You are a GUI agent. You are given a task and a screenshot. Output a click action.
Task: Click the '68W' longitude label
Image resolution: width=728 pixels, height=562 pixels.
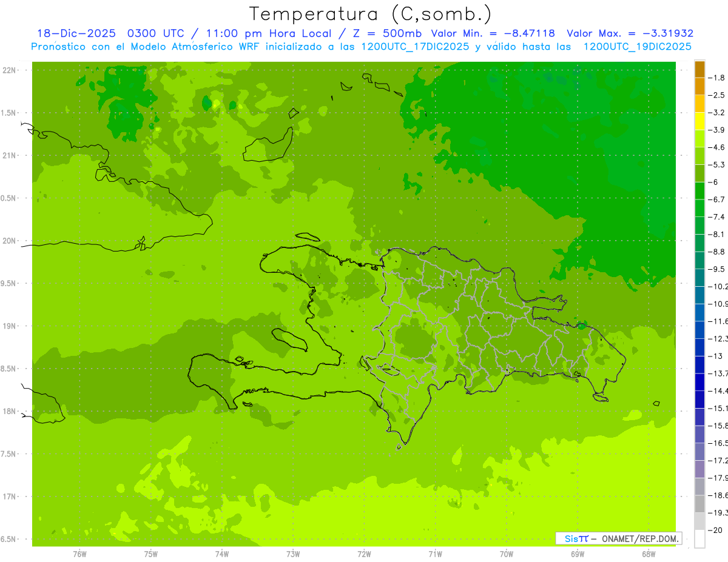[648, 554]
